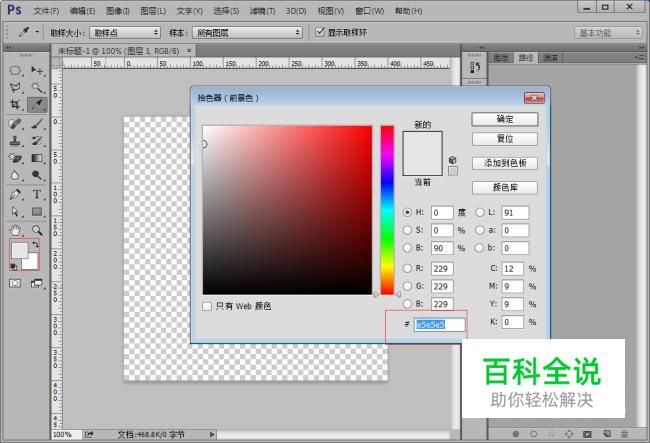This screenshot has height=443, width=650.
Task: Select the Zoom tool
Action: click(37, 230)
